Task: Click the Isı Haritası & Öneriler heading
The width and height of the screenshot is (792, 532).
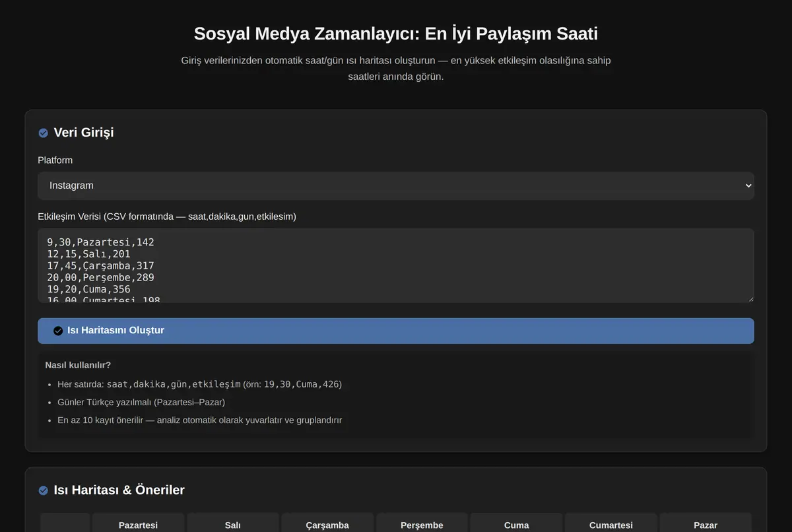Action: [x=119, y=490]
